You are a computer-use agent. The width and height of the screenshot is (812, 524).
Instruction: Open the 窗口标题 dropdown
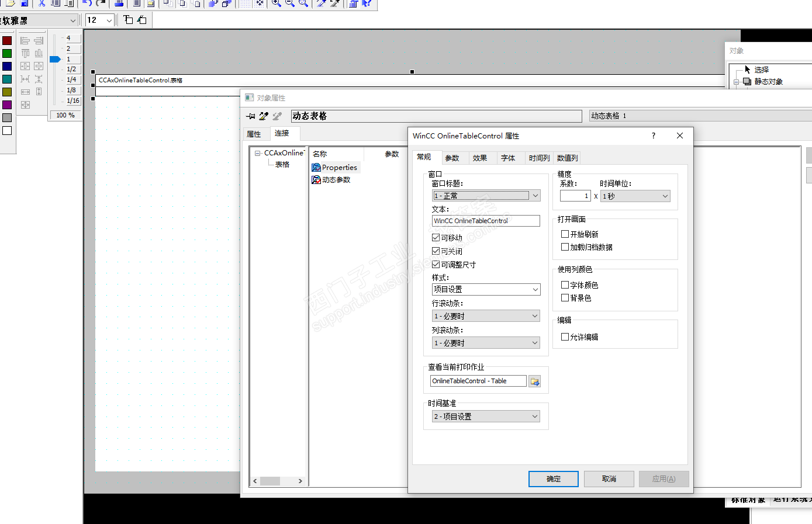pyautogui.click(x=486, y=196)
